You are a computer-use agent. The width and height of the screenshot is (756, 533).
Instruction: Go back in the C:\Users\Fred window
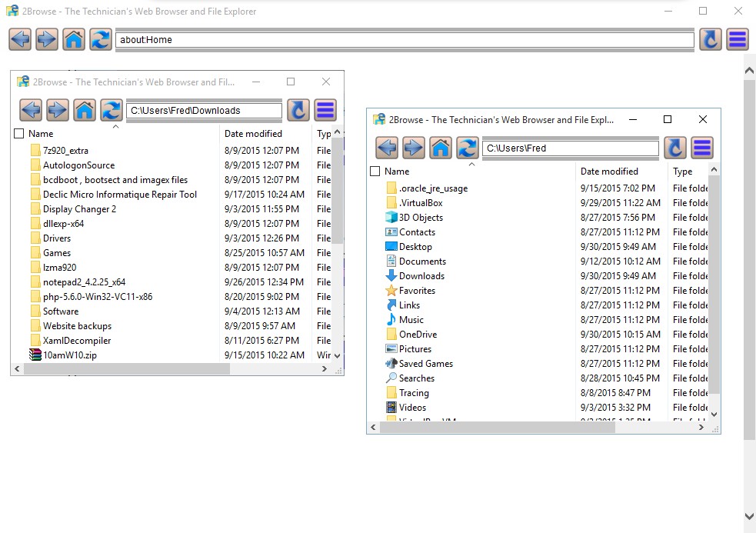[387, 148]
